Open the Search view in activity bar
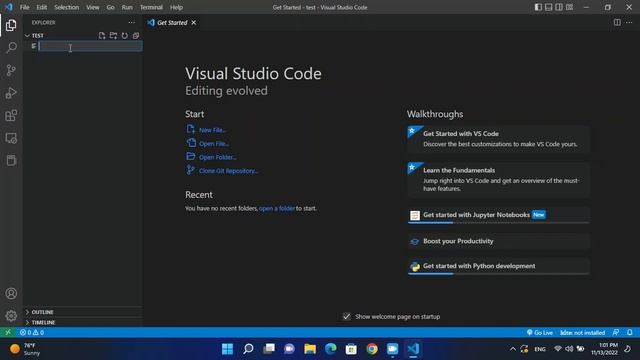The width and height of the screenshot is (640, 360). pos(11,47)
